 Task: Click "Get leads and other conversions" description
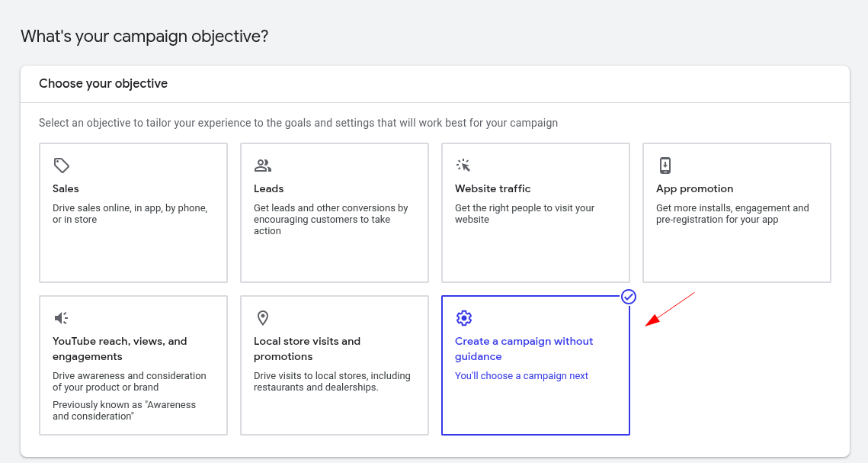(x=331, y=220)
